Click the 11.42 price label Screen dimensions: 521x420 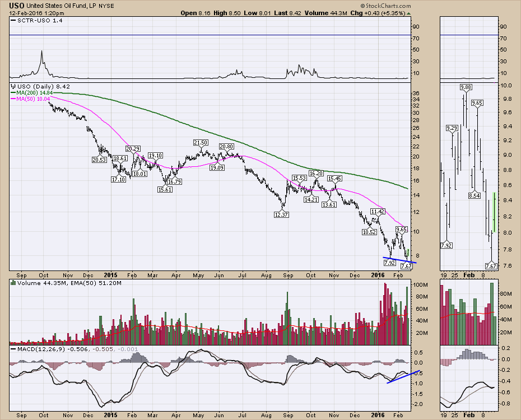(378, 211)
